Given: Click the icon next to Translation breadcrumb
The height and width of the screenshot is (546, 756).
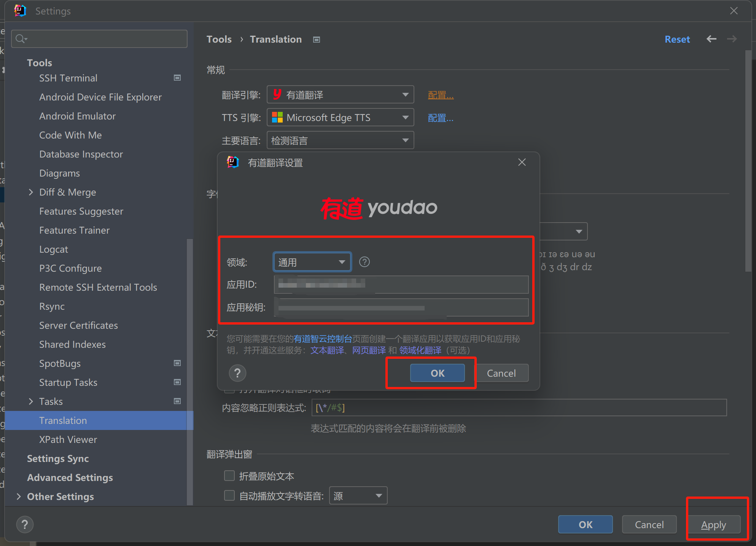Looking at the screenshot, I should [x=316, y=40].
